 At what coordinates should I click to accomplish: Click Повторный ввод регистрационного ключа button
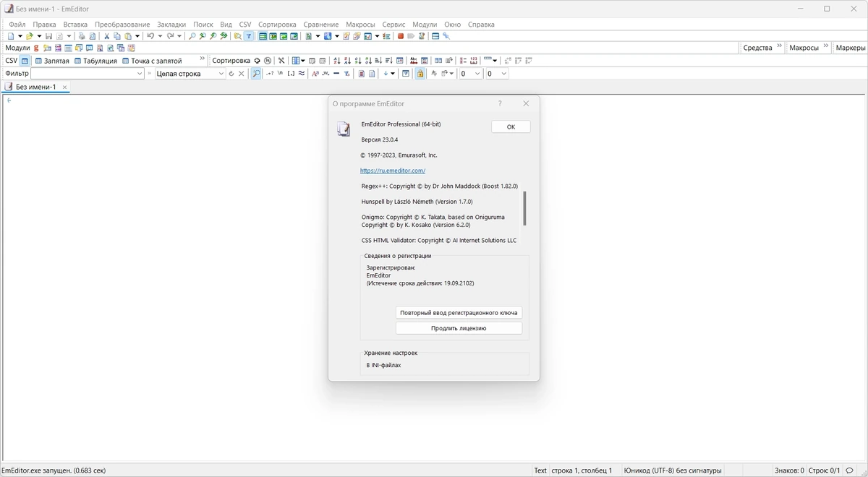459,313
